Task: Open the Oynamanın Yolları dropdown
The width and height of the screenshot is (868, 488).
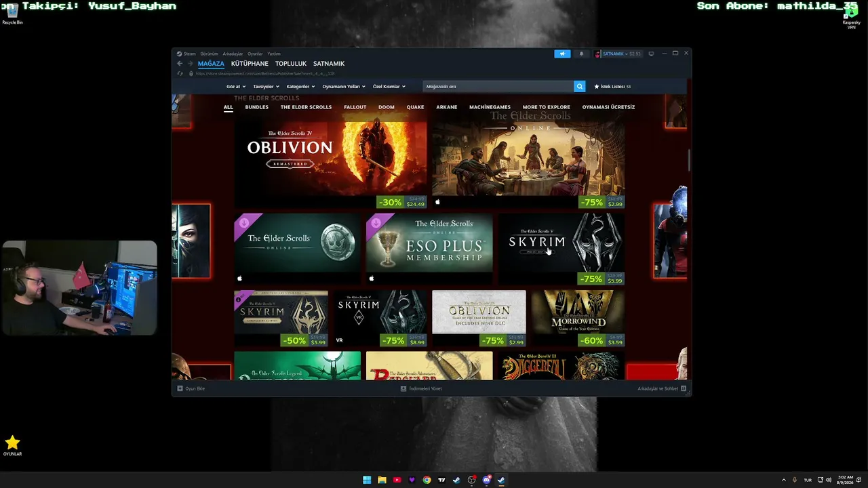Action: [x=344, y=87]
